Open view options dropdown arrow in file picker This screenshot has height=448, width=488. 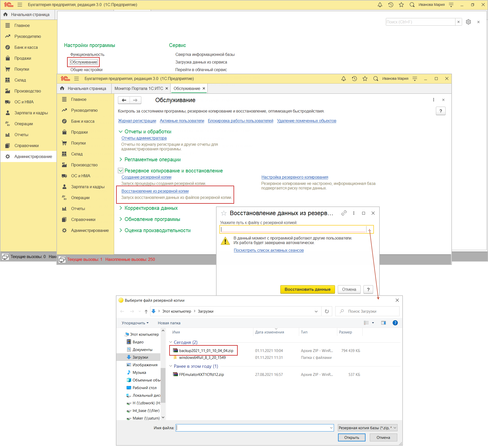pyautogui.click(x=373, y=323)
